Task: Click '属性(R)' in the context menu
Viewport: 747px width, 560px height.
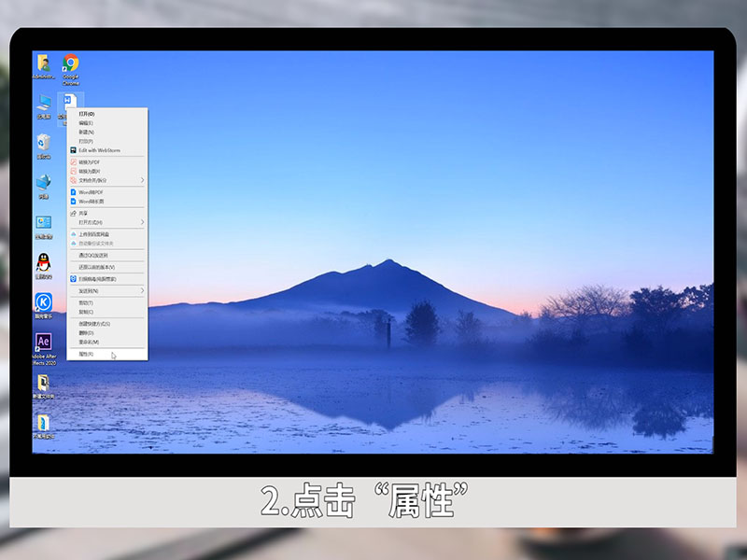Action: [87, 354]
